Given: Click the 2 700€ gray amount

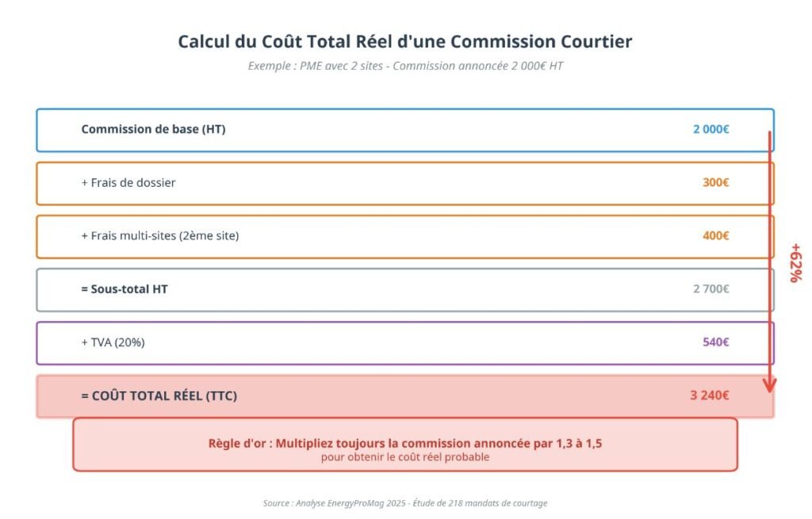Looking at the screenshot, I should (710, 289).
